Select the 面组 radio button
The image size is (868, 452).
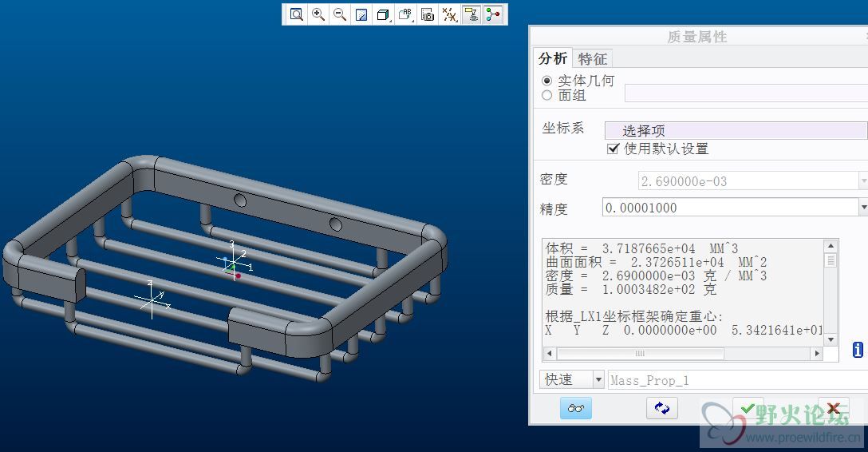[x=547, y=95]
